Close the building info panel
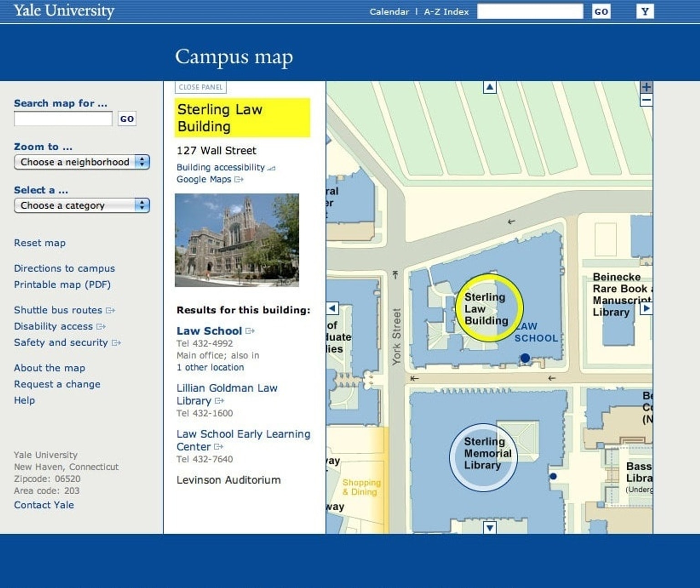Screen dimensions: 700x588 pyautogui.click(x=201, y=87)
